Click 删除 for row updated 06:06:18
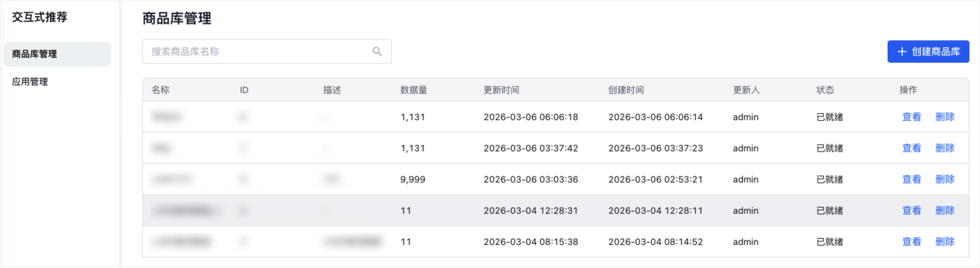This screenshot has width=980, height=268. 945,117
